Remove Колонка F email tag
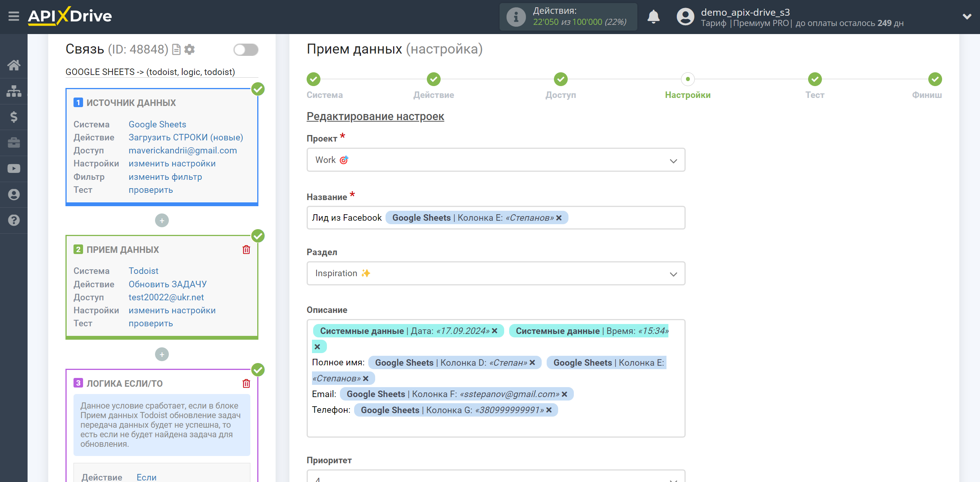Image resolution: width=980 pixels, height=482 pixels. pos(564,394)
